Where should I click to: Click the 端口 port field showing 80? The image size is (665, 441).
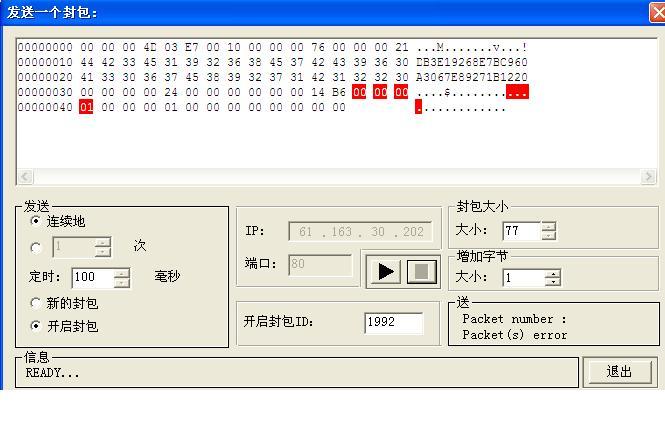pos(320,265)
